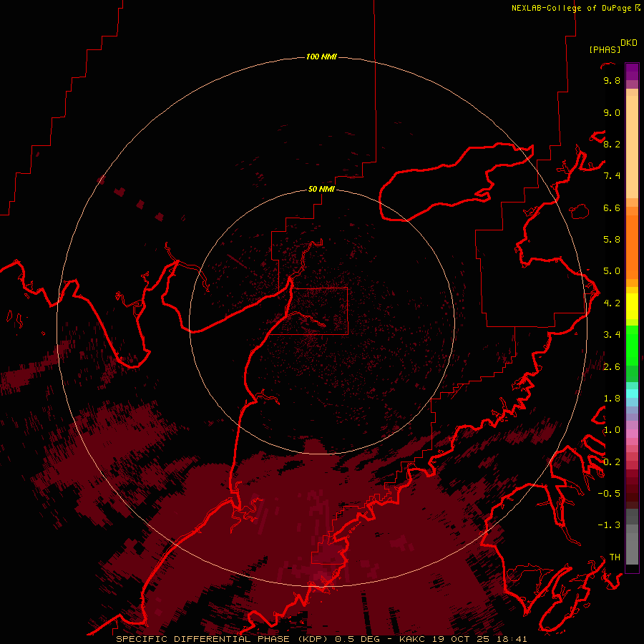Click the 5.8 color scale label
Screen dimensions: 644x644
click(612, 240)
